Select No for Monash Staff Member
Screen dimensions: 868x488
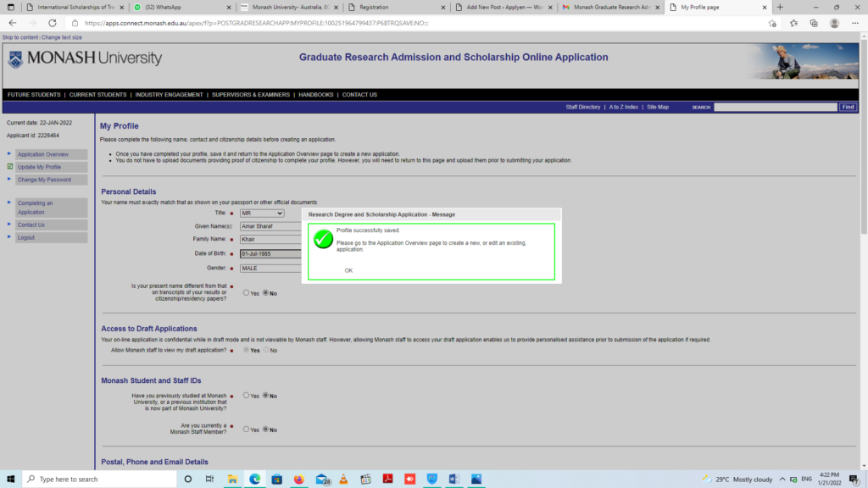[x=265, y=430]
